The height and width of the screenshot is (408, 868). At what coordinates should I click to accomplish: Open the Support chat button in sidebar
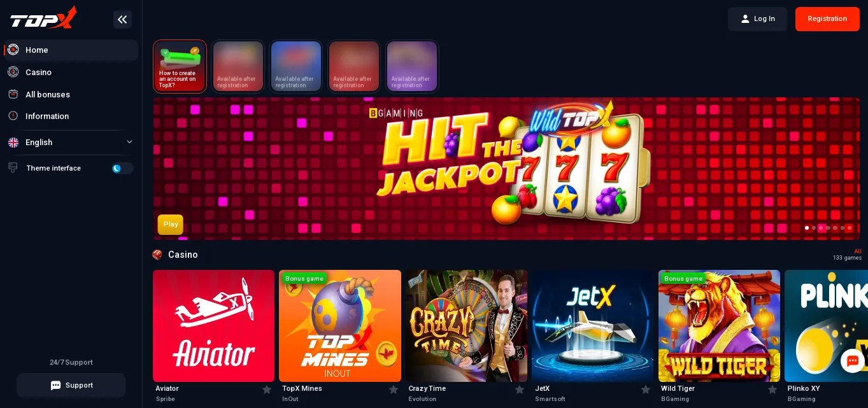(71, 385)
